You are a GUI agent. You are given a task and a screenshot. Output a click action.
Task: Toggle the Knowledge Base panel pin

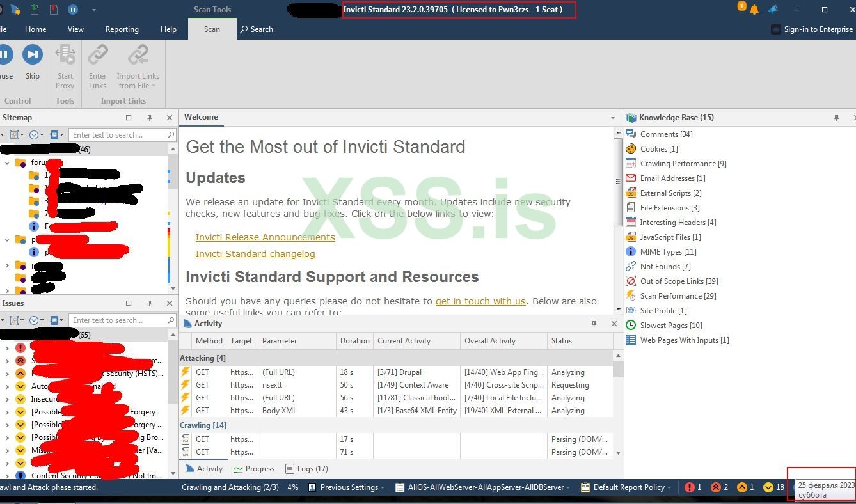point(836,118)
